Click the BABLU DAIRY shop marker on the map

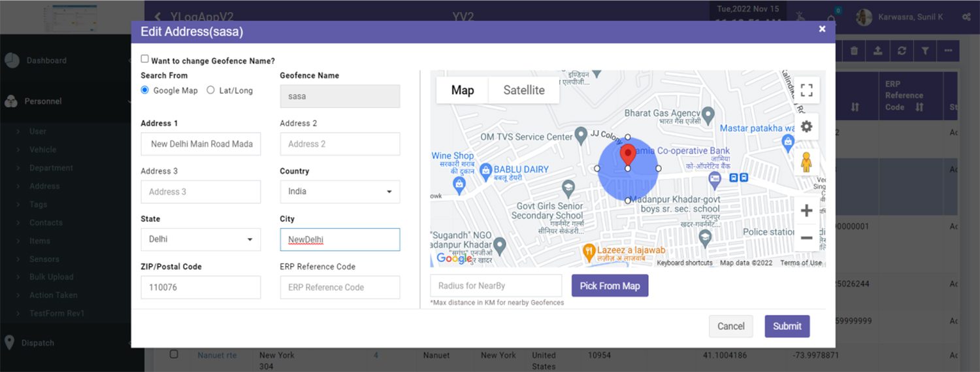(485, 171)
